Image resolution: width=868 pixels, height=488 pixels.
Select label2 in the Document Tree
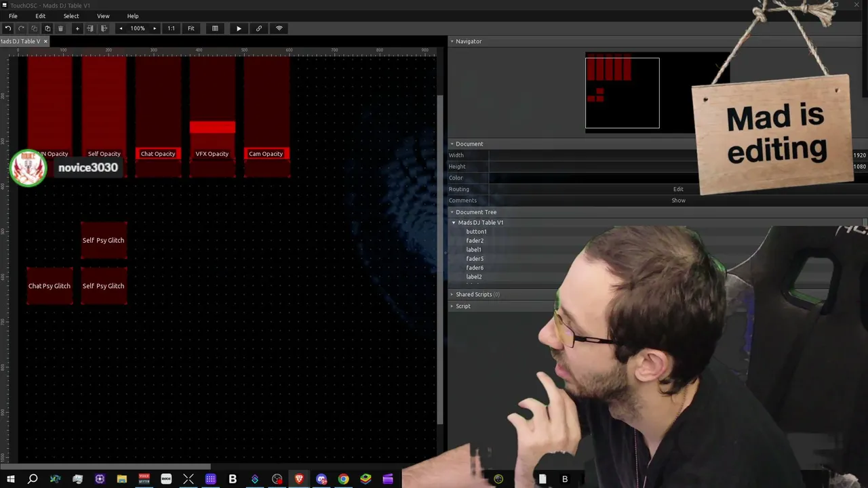(x=473, y=277)
